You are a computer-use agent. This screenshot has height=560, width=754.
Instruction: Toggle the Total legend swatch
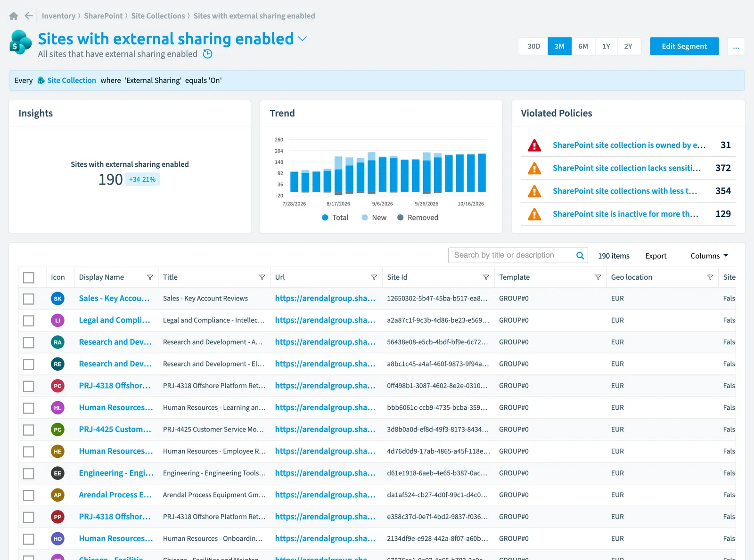pos(325,218)
